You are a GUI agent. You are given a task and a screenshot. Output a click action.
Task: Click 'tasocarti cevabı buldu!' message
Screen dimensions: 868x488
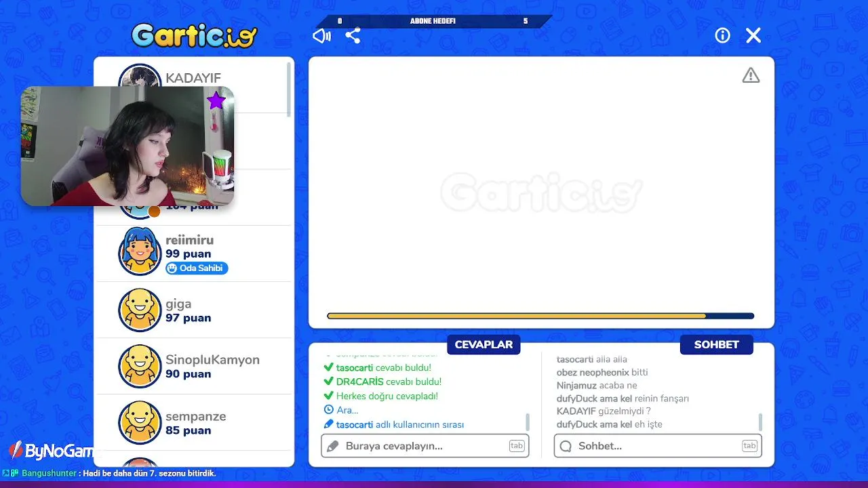pos(384,367)
